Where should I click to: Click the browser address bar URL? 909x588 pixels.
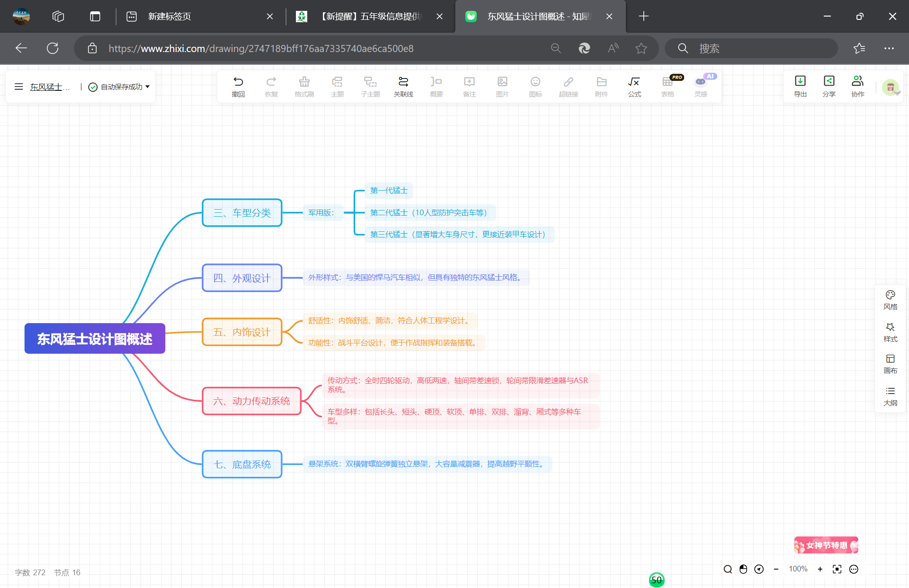coord(261,48)
